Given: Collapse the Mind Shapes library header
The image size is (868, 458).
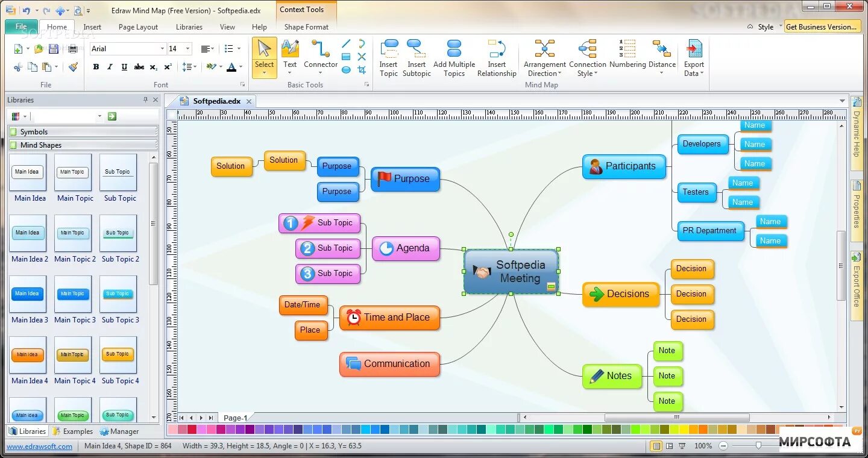Looking at the screenshot, I should (x=82, y=145).
